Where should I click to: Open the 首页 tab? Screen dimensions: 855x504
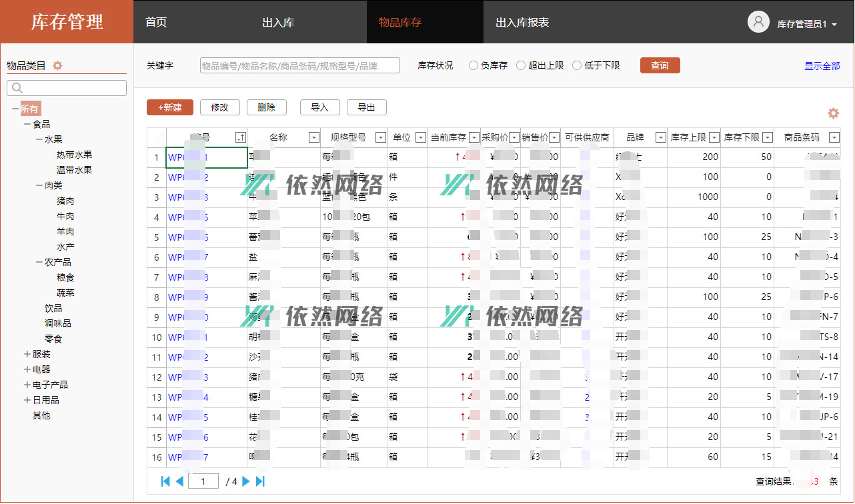coord(156,22)
